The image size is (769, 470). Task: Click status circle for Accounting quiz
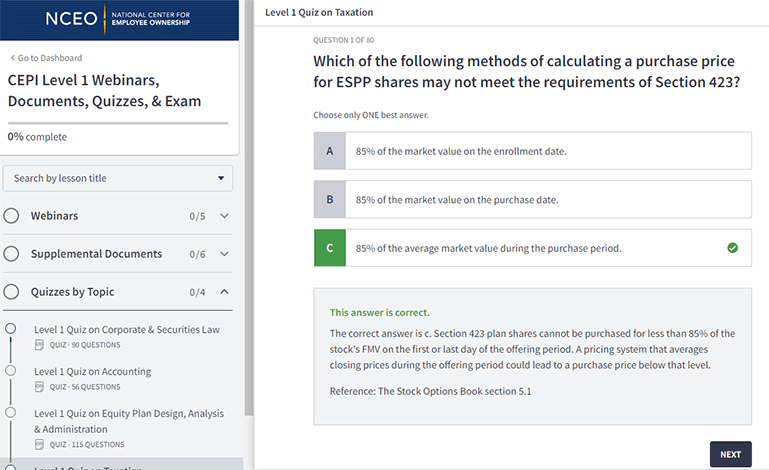(x=10, y=370)
